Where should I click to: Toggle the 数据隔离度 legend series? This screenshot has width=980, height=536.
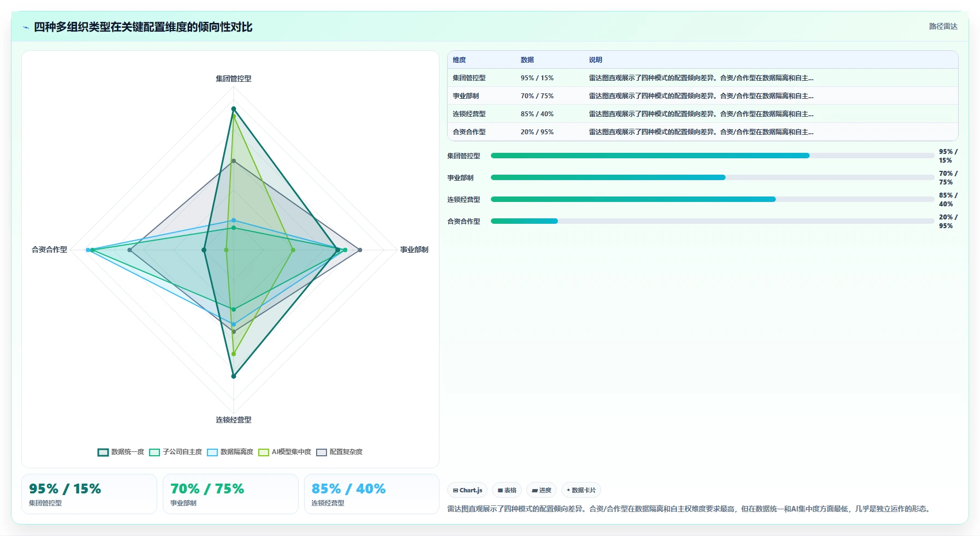click(230, 452)
